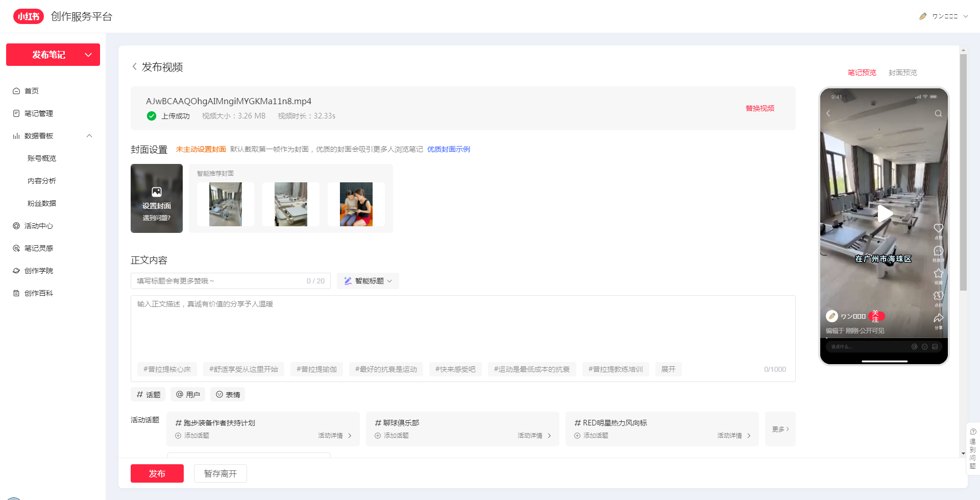The image size is (980, 500).
Task: Click the 创作学院 icon in sidebar
Action: [x=16, y=271]
